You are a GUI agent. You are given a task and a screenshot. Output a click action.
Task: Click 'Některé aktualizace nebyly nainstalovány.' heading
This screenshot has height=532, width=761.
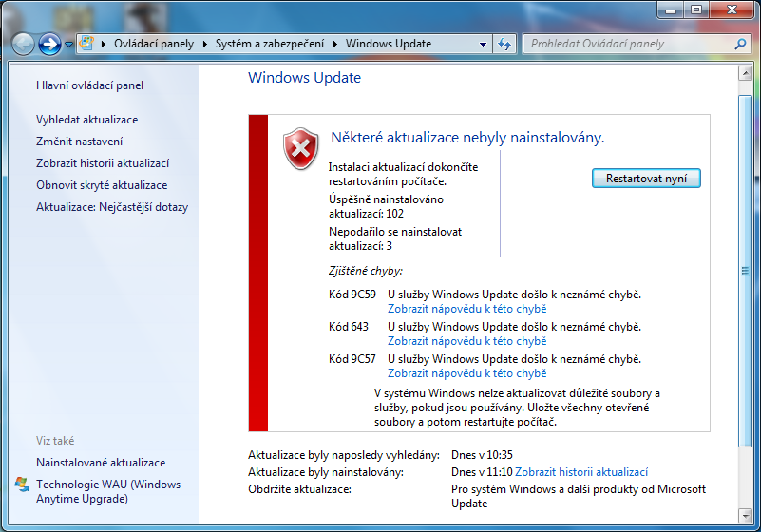pos(467,138)
